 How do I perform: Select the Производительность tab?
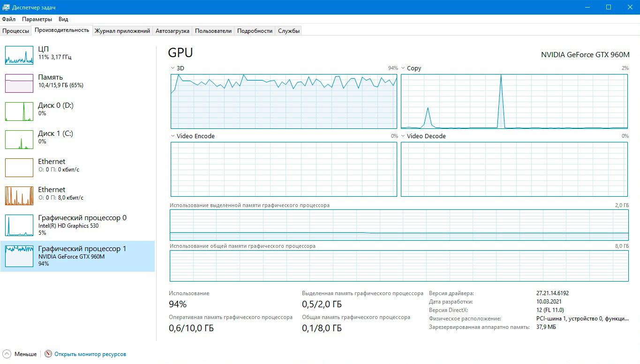(62, 30)
